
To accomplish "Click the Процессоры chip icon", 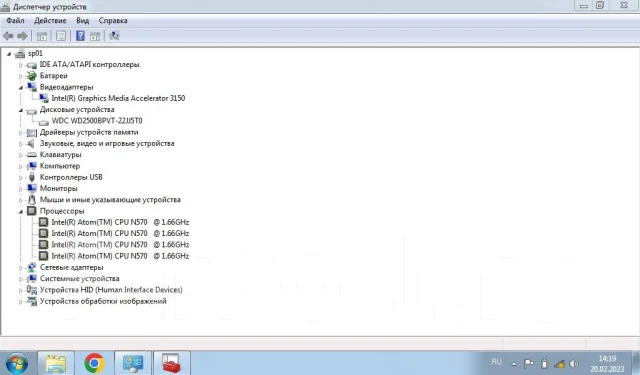I will (x=31, y=211).
